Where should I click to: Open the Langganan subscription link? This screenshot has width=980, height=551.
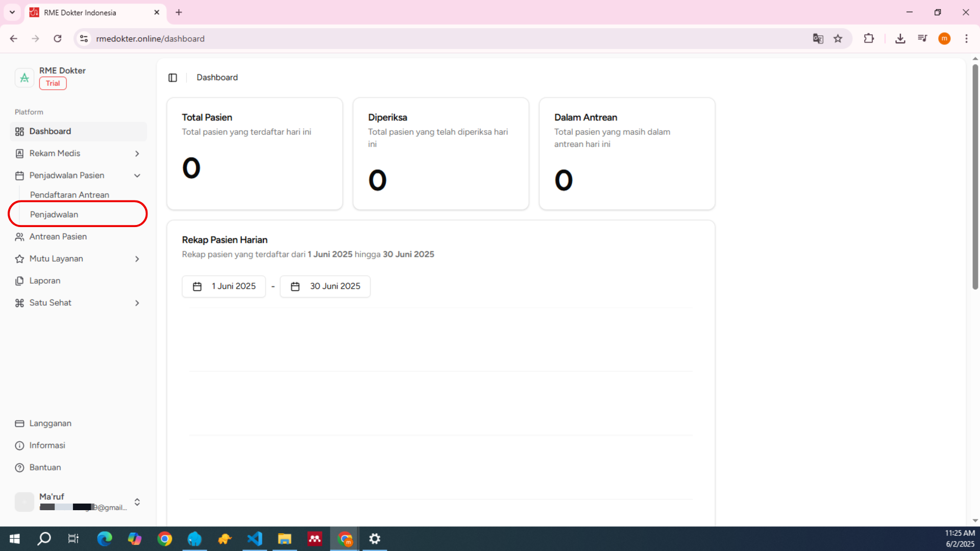tap(50, 423)
